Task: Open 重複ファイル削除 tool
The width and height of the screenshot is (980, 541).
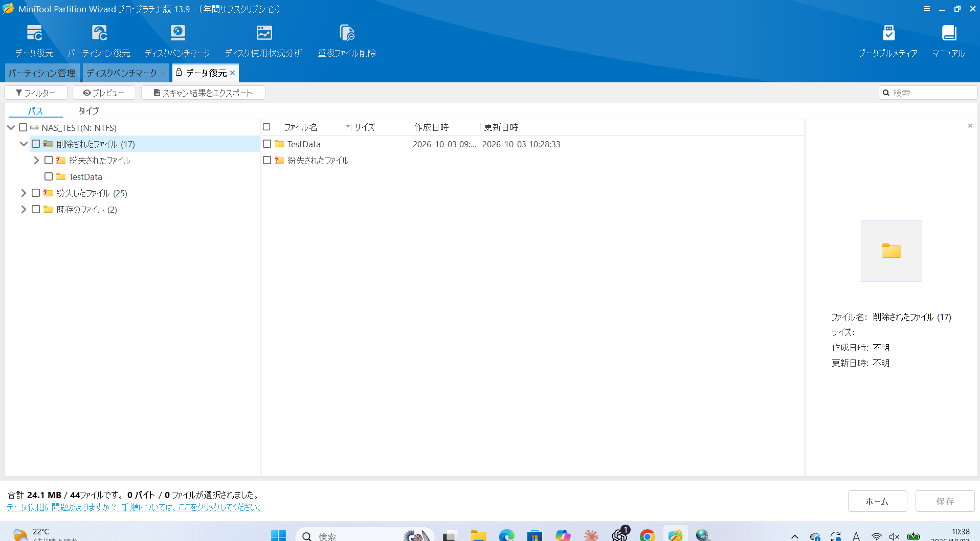Action: [347, 41]
